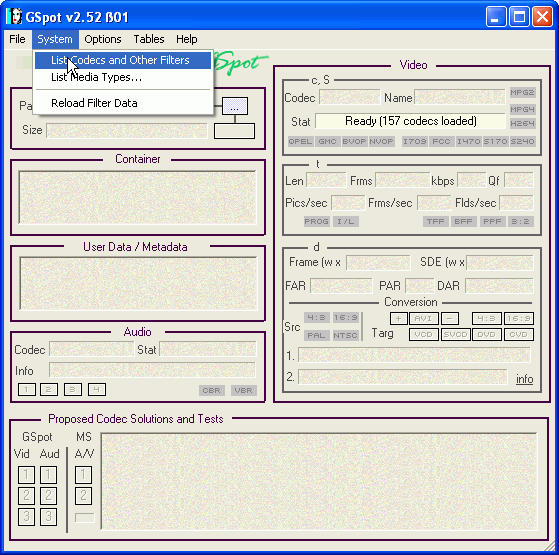Click the PPF indicator
The height and width of the screenshot is (555, 559).
[x=492, y=222]
